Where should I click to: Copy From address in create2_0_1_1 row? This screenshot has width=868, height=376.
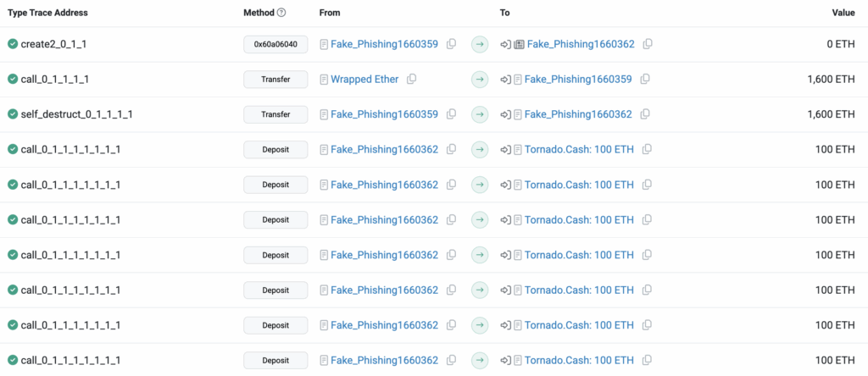click(x=452, y=44)
